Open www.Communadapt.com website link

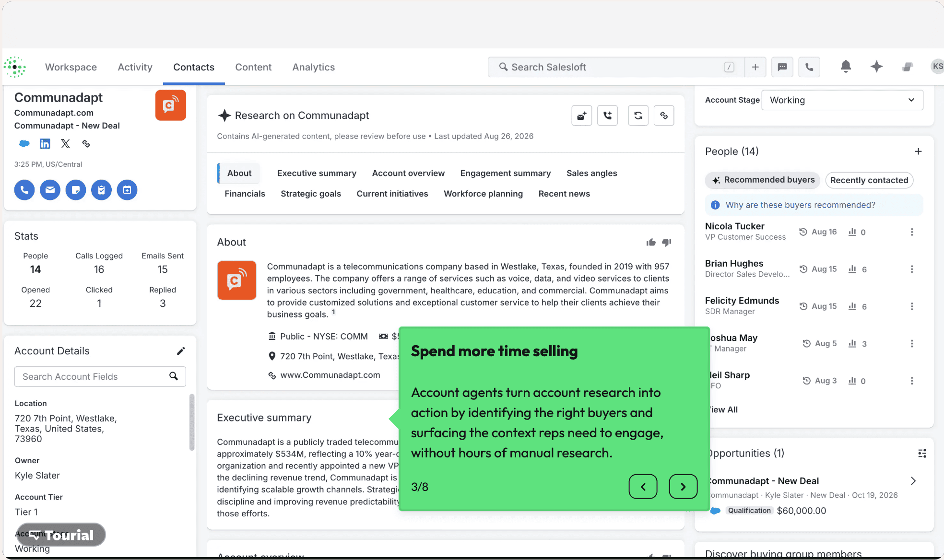tap(330, 375)
